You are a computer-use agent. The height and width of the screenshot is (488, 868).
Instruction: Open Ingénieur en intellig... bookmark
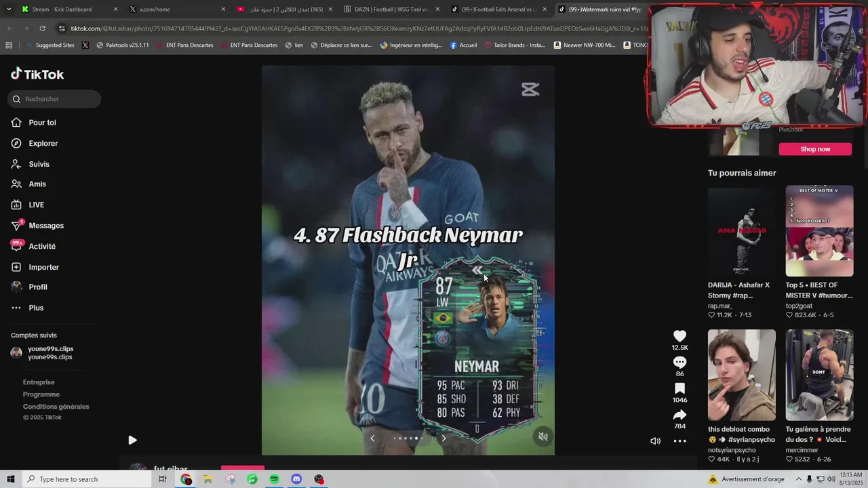pos(411,45)
